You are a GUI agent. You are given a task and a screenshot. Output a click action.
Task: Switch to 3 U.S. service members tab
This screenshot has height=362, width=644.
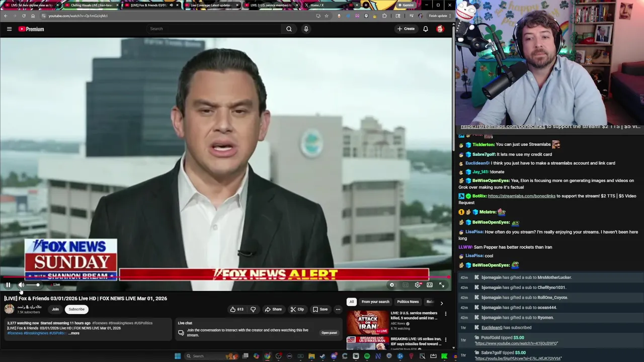click(x=271, y=5)
